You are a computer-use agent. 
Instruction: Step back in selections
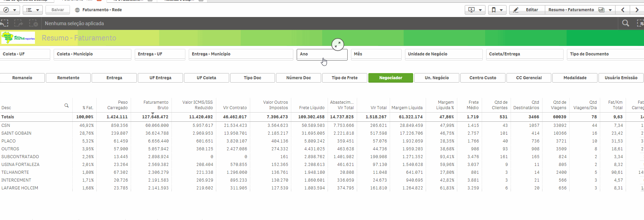click(x=4, y=23)
